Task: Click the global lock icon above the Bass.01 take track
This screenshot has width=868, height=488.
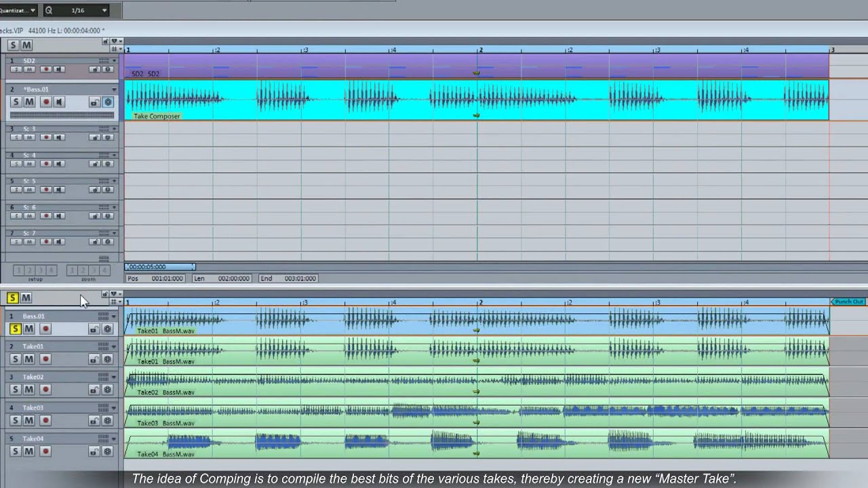Action: (x=105, y=294)
